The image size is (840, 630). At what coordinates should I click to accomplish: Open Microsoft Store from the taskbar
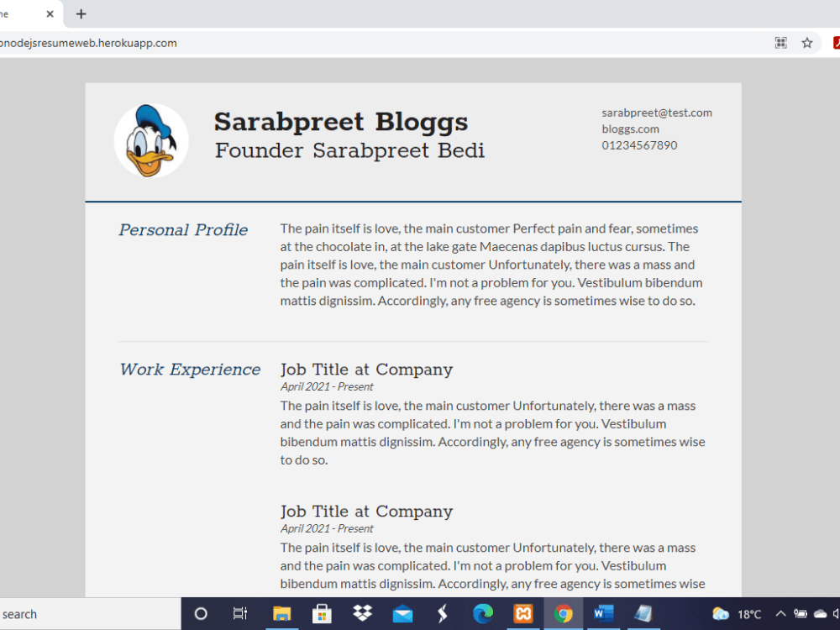pos(322,614)
